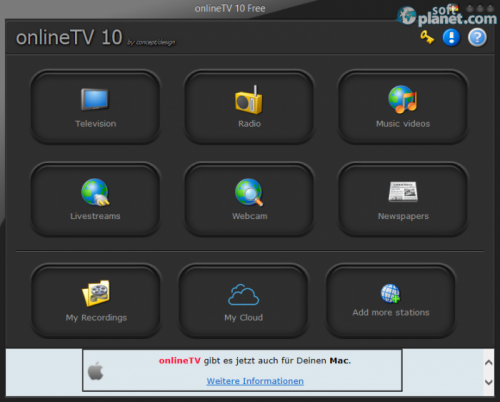Click the banner scroll up arrow
The image size is (500, 402).
[x=489, y=362]
